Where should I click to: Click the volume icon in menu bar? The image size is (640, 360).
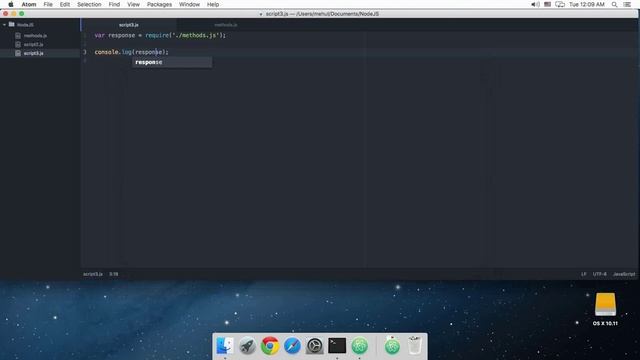(x=535, y=4)
